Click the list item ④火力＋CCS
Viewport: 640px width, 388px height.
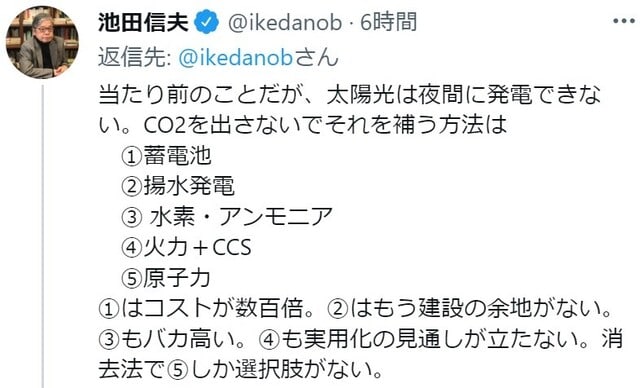186,247
